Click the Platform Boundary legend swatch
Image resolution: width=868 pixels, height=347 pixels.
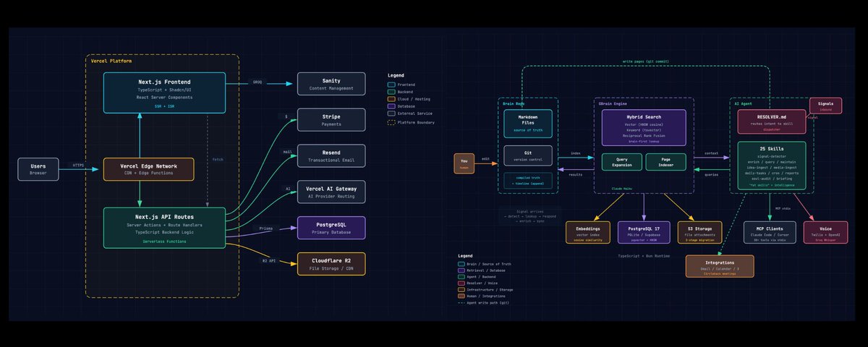pyautogui.click(x=391, y=122)
